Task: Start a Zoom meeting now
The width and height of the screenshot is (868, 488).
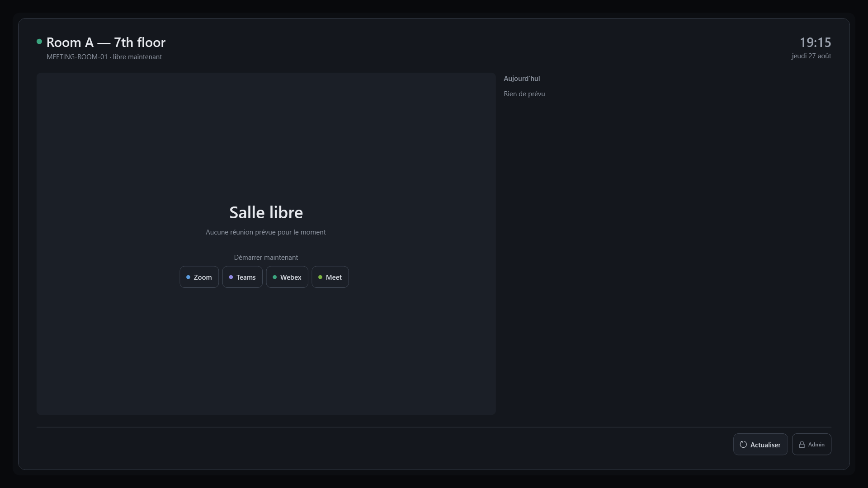Action: coord(199,277)
